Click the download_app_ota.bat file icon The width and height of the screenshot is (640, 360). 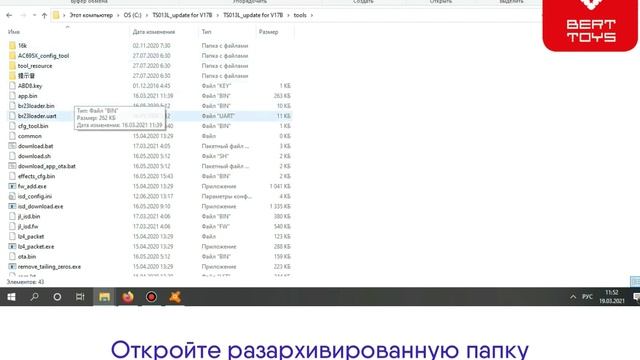click(12, 166)
